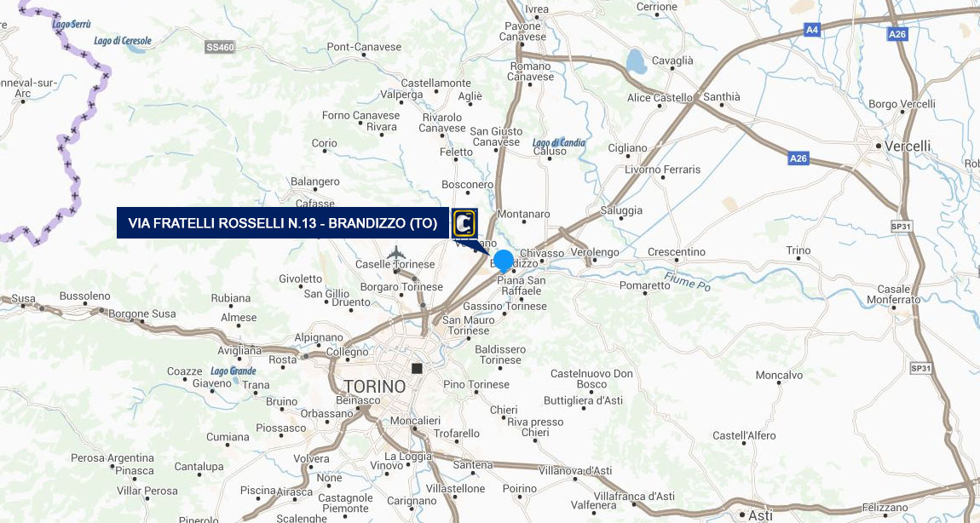Click the Asti city label
The image size is (980, 523).
(761, 515)
